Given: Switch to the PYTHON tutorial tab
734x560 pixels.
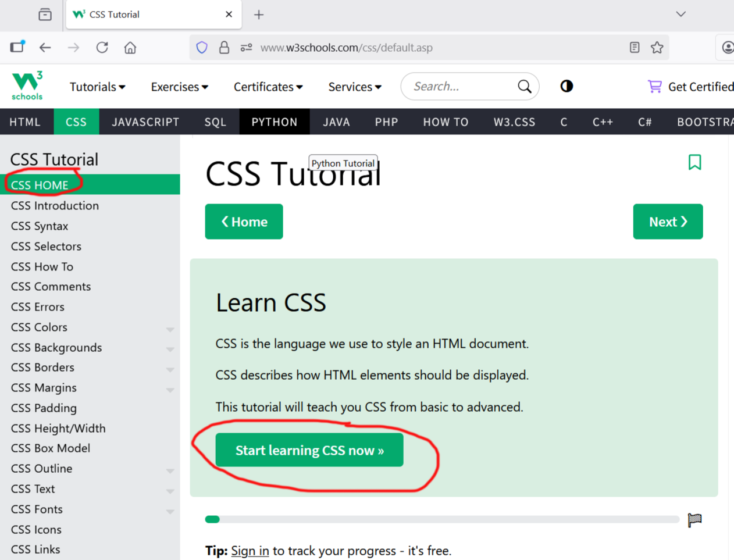Looking at the screenshot, I should [x=275, y=122].
